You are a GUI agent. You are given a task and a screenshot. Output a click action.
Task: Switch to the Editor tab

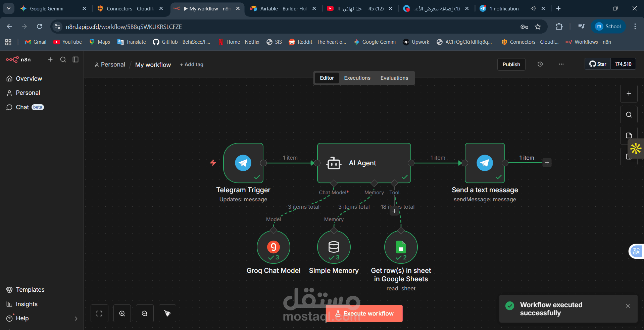coord(327,78)
